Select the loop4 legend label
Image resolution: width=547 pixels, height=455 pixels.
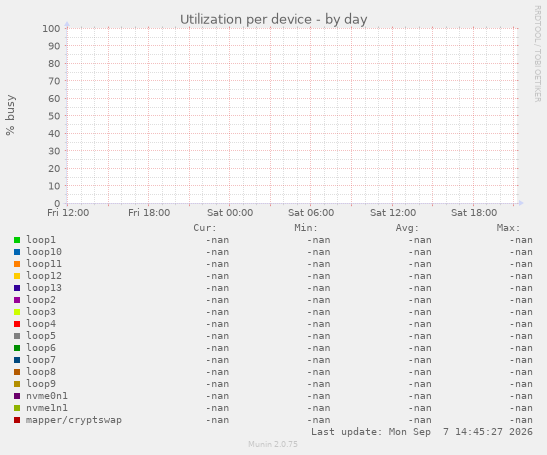(x=41, y=324)
